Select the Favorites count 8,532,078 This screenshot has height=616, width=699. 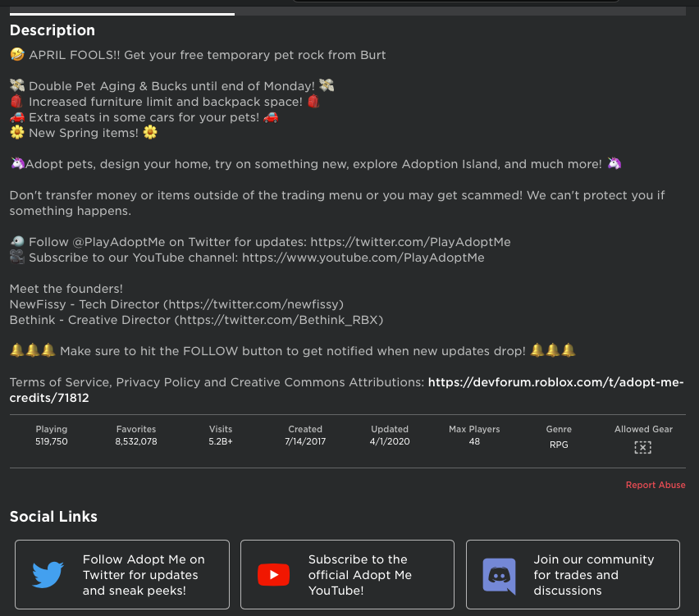[x=136, y=442]
